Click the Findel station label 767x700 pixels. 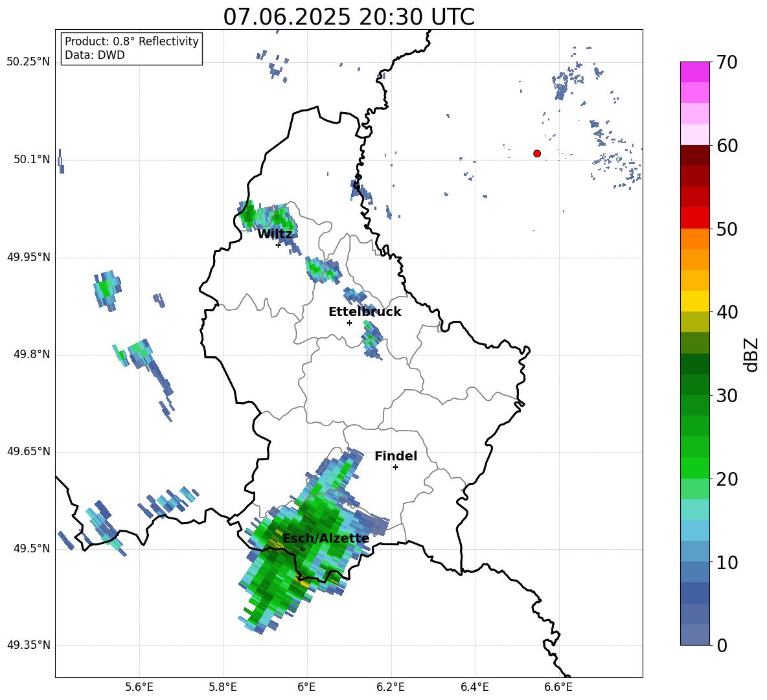pos(396,456)
